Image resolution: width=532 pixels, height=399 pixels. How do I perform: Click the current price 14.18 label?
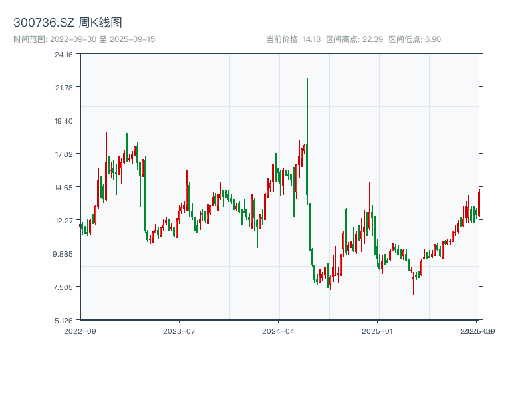(293, 39)
